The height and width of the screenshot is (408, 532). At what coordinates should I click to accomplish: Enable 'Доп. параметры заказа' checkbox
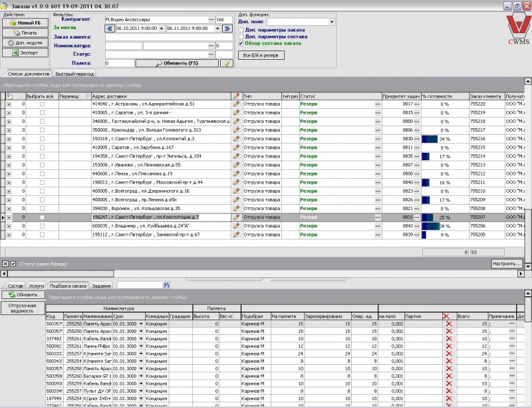point(241,30)
